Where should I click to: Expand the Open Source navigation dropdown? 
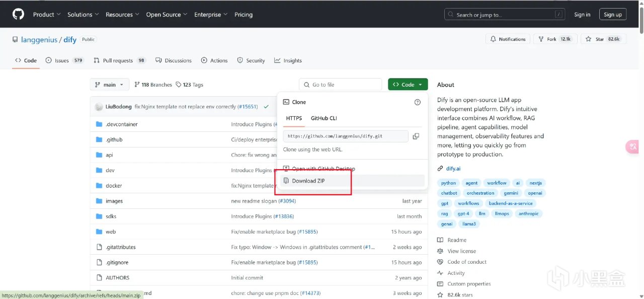click(167, 15)
